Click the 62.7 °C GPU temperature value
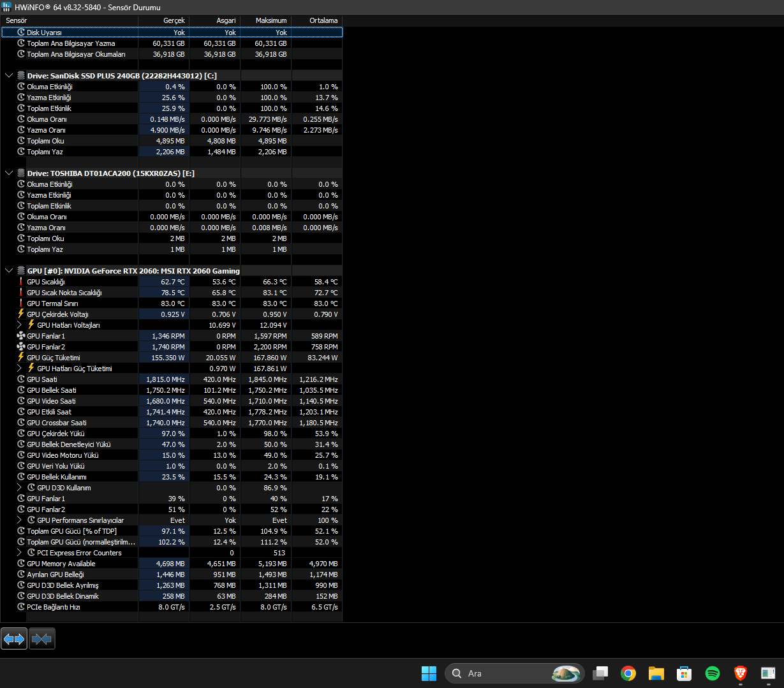784x688 pixels. [172, 282]
